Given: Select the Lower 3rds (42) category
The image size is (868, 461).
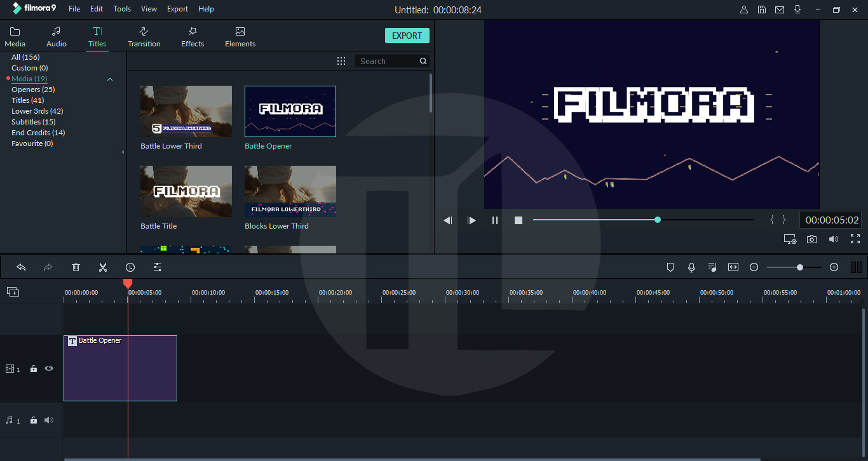Looking at the screenshot, I should tap(37, 111).
